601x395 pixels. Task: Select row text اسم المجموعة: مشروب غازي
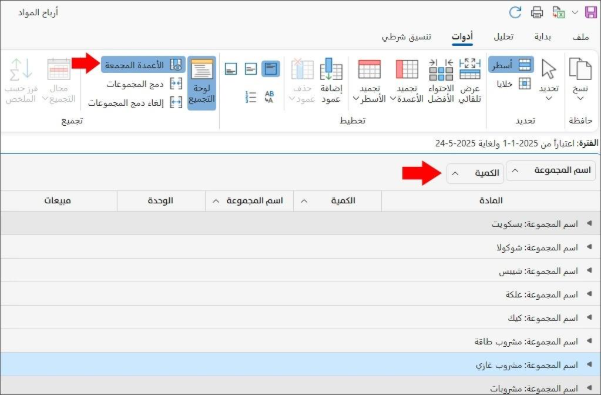(x=527, y=365)
